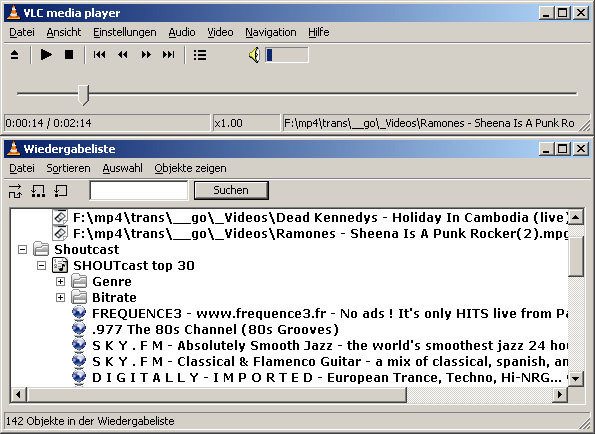The image size is (595, 434).
Task: Click the playlist vertical scrollbar down arrow
Action: pos(576,378)
